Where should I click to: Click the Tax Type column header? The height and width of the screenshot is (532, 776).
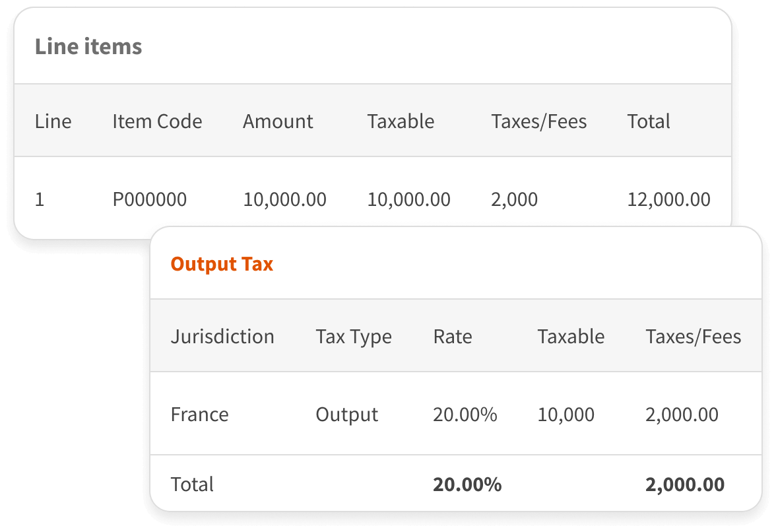(354, 337)
